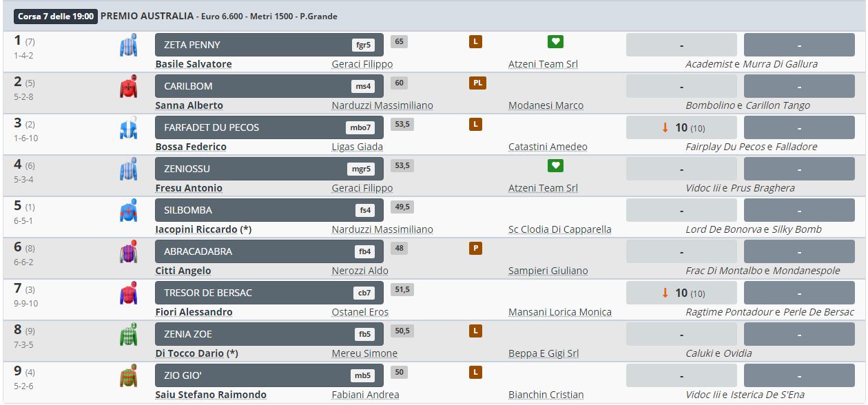Click Zenia Zoe's green checkered silks icon
The image size is (868, 405).
click(128, 335)
